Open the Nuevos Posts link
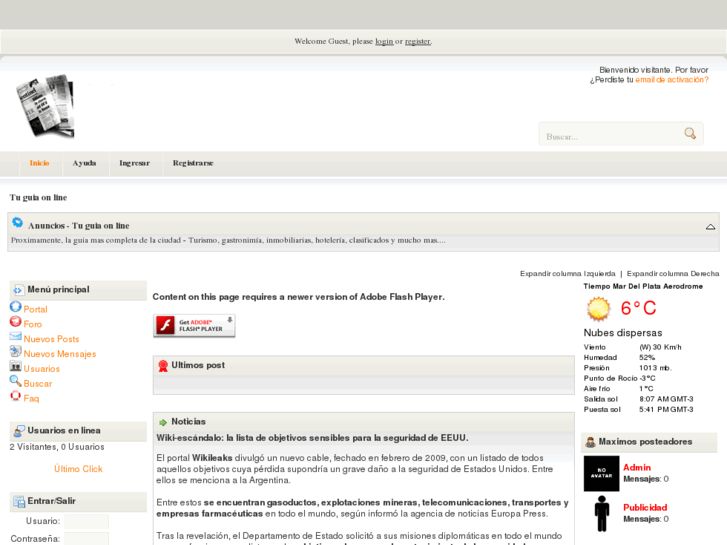Viewport: 727px width, 545px height. tap(51, 339)
